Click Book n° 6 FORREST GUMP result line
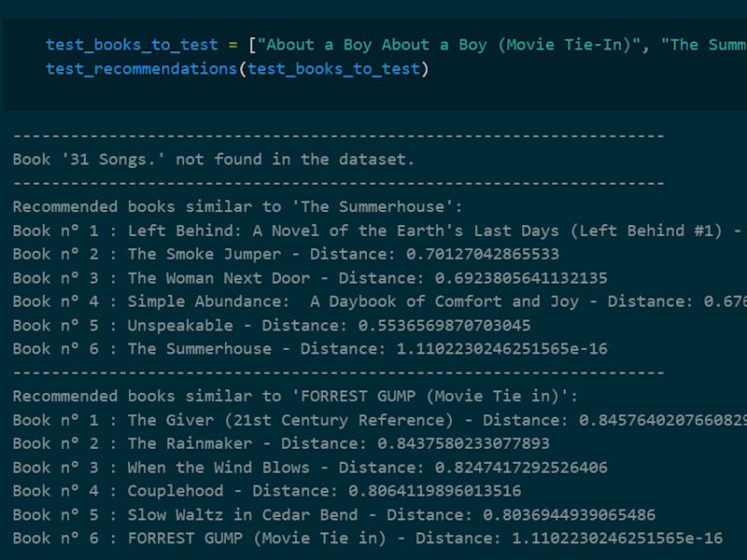The image size is (747, 560). click(368, 539)
